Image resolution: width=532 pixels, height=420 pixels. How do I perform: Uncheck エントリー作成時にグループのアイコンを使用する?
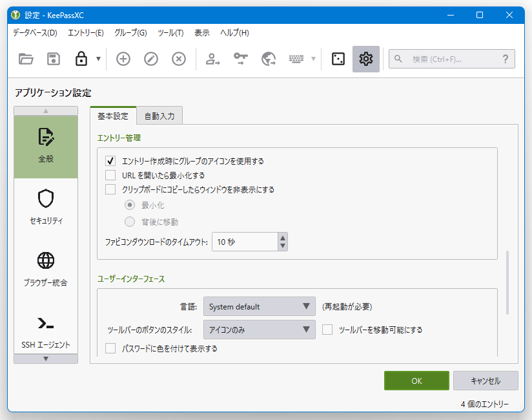coord(110,161)
